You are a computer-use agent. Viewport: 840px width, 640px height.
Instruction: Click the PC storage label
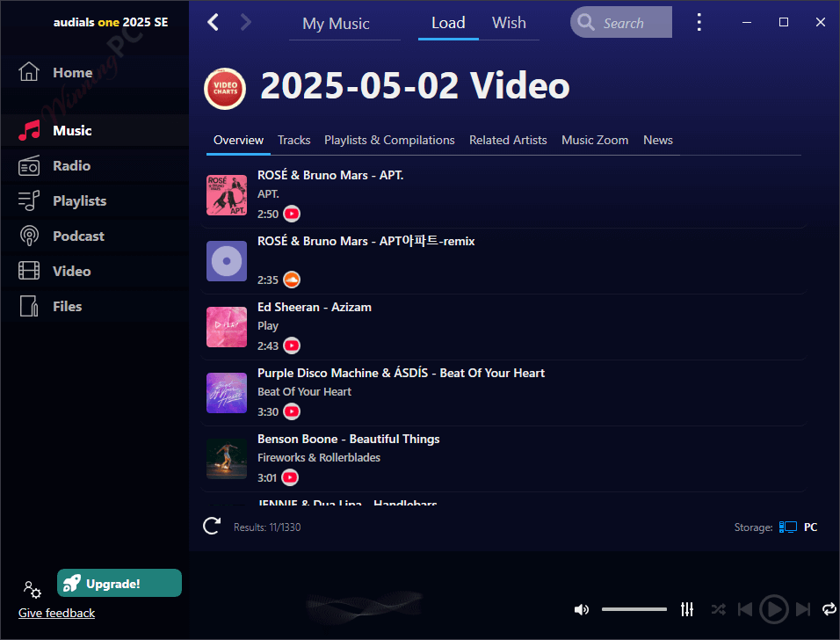pyautogui.click(x=810, y=527)
